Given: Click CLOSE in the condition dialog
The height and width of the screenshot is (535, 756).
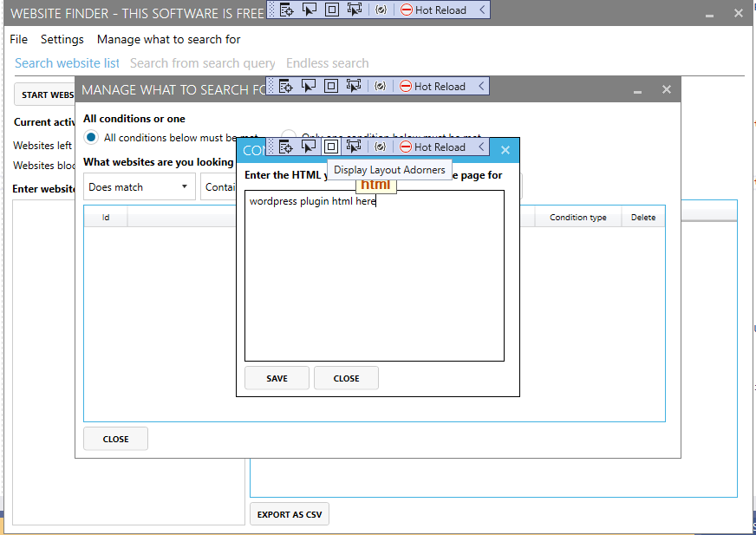Looking at the screenshot, I should tap(346, 378).
